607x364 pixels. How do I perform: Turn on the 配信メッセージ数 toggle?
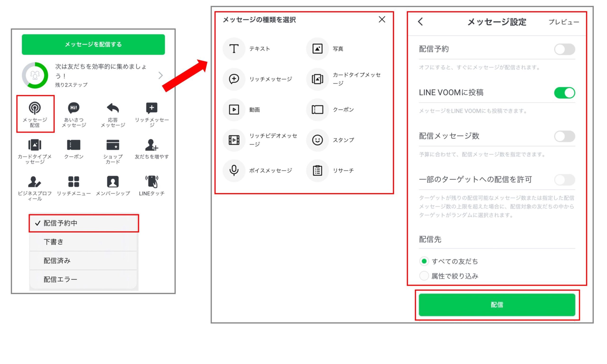pyautogui.click(x=565, y=136)
